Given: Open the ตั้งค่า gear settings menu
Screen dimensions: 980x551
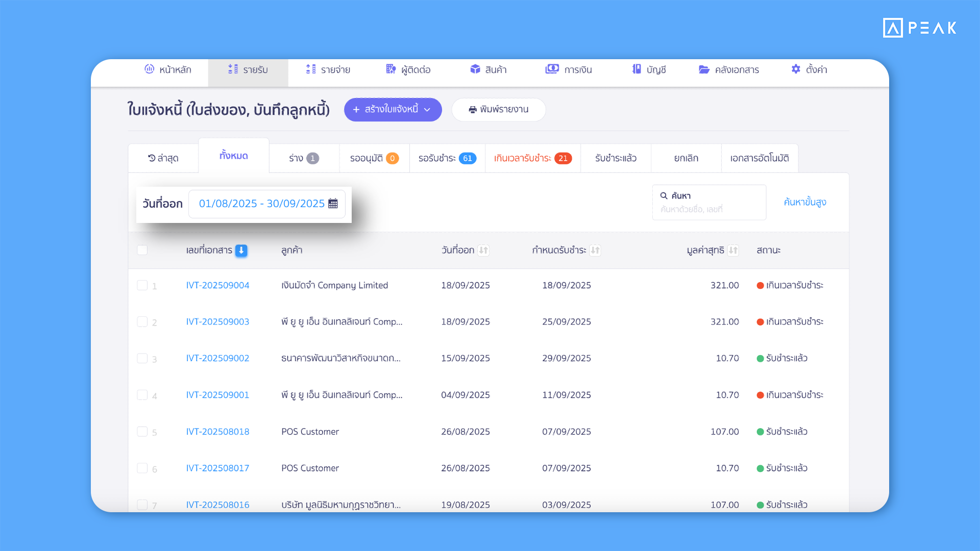Looking at the screenshot, I should coord(809,69).
